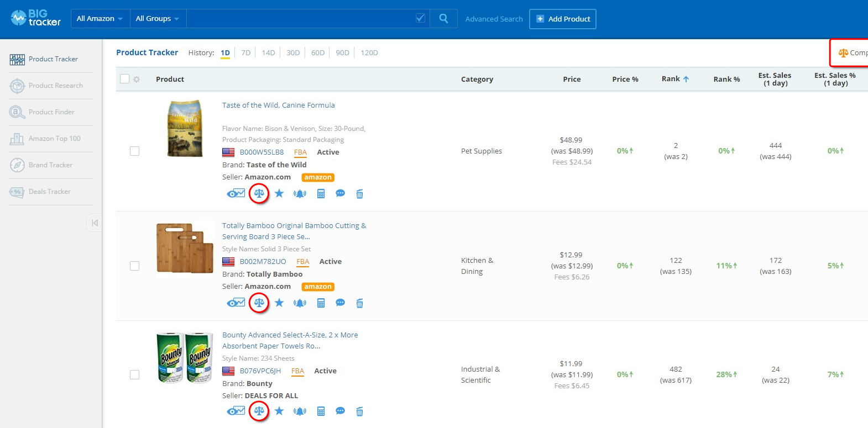Set alert bell for Totally Bamboo product
The width and height of the screenshot is (868, 428).
300,303
